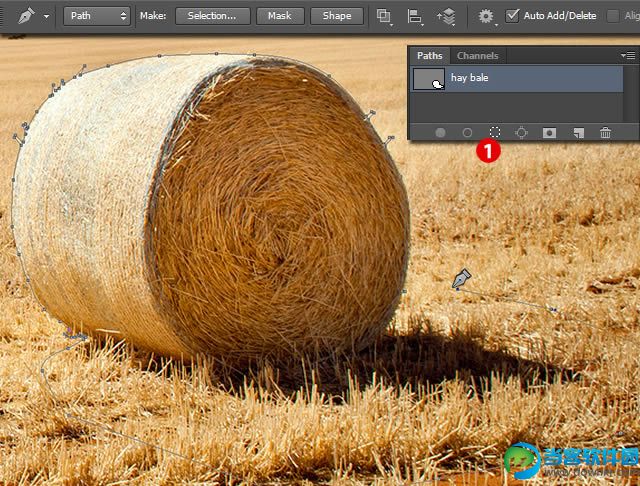This screenshot has height=486, width=640.
Task: Open the path arrangement icon
Action: point(447,16)
